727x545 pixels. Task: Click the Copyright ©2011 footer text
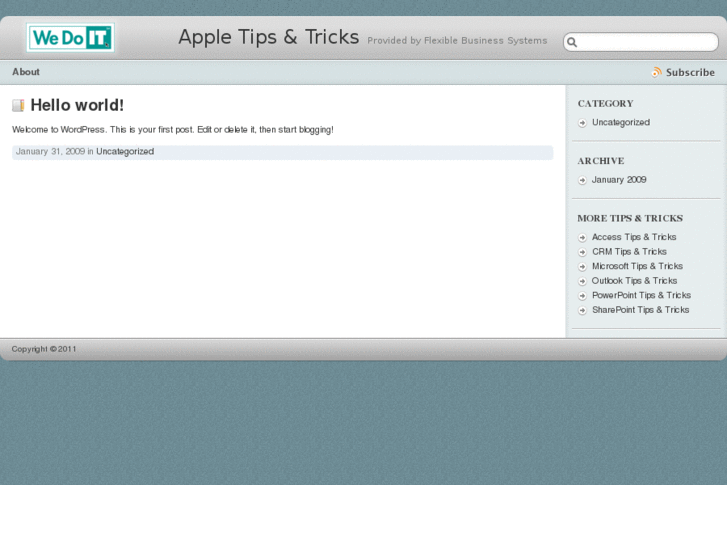(x=44, y=349)
